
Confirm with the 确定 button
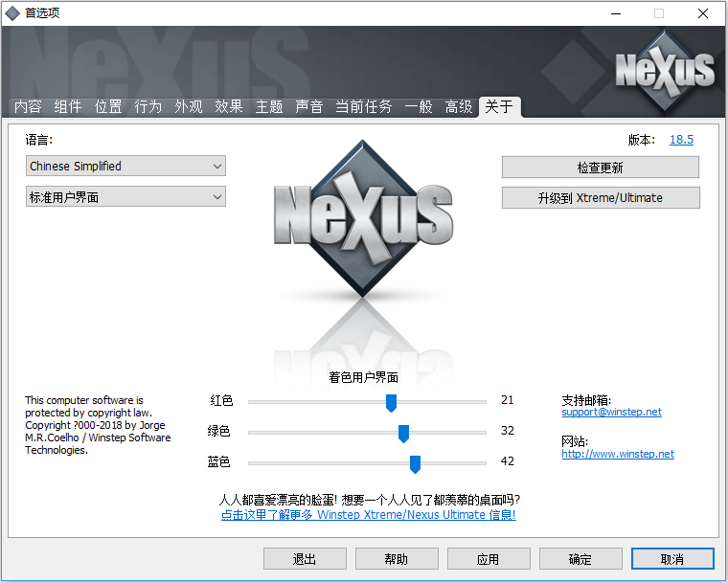580,559
